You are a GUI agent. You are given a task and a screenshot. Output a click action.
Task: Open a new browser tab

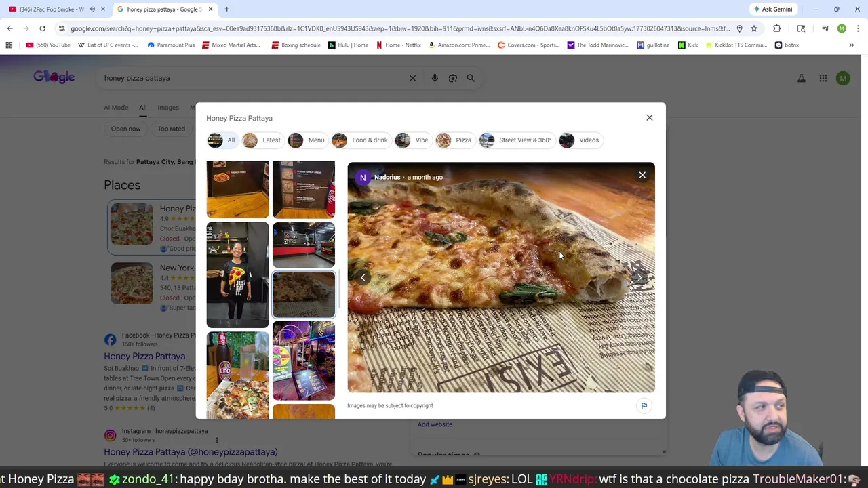tap(226, 9)
